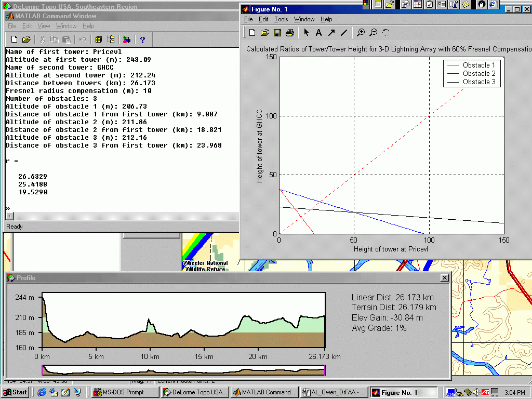Viewport: 532px width, 399px height.
Task: Switch to AL_Owen_DrFAA taskbar button
Action: pyautogui.click(x=334, y=392)
